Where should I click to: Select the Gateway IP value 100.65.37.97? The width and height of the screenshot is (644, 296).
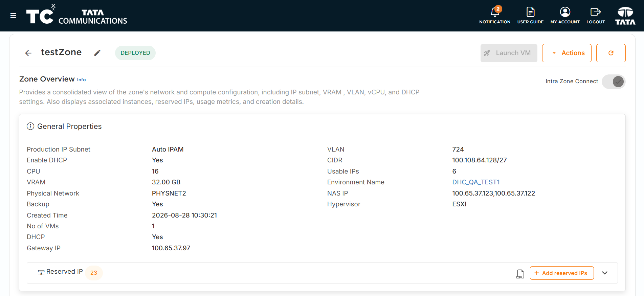171,248
